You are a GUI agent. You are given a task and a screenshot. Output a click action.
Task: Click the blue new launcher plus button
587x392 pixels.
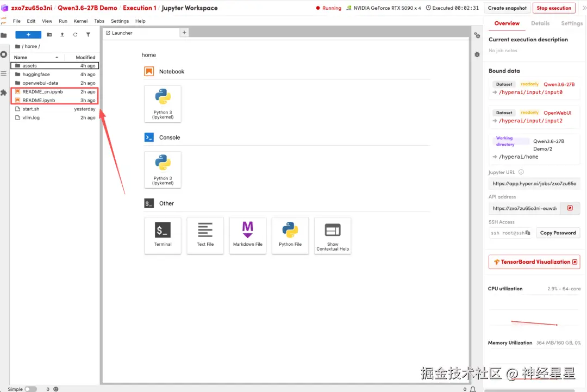pos(28,34)
